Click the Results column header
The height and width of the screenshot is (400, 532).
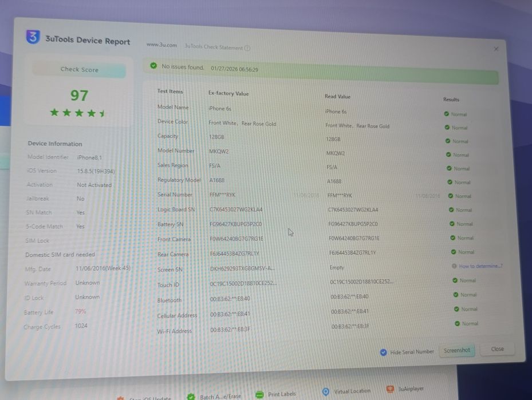pos(451,100)
